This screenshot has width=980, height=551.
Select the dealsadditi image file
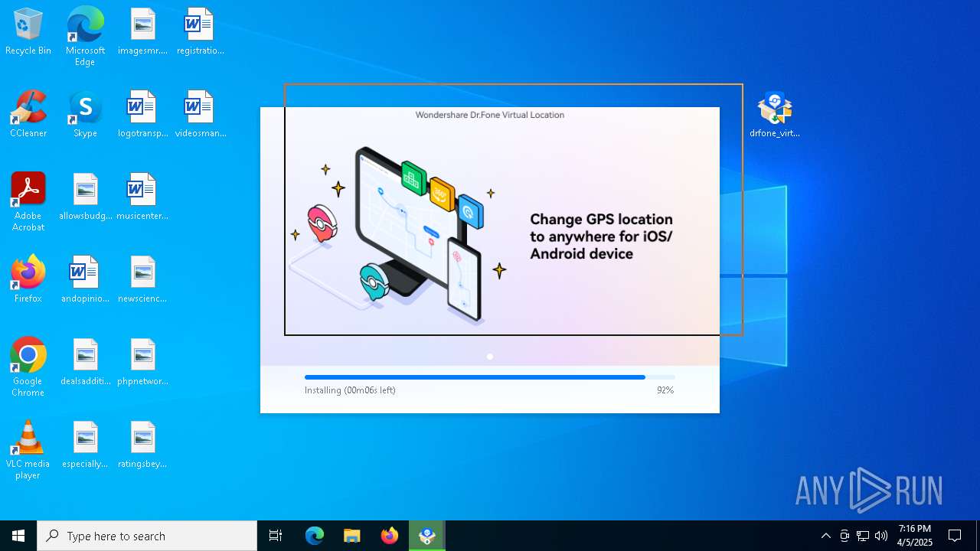[x=85, y=363]
